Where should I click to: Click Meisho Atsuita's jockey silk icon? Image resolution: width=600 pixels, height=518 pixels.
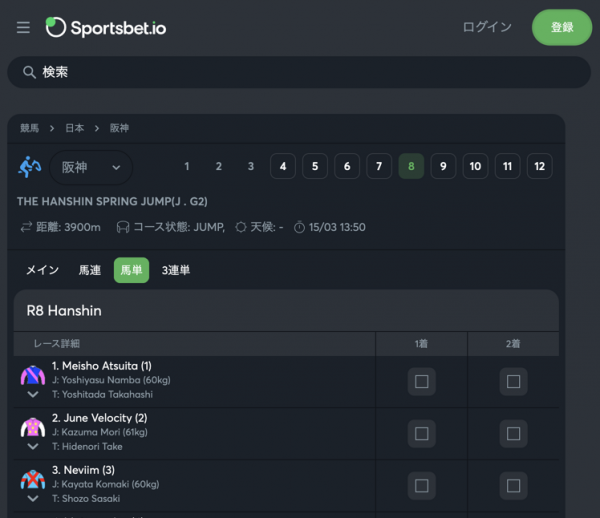[33, 375]
